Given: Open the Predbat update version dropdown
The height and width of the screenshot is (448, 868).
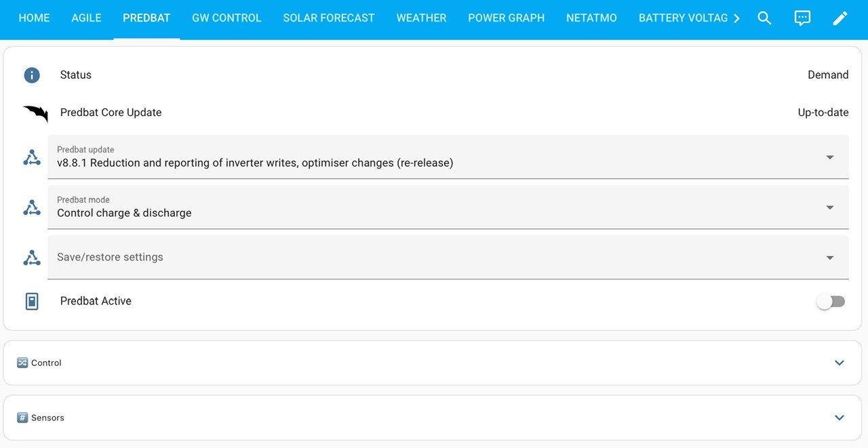Looking at the screenshot, I should point(448,157).
